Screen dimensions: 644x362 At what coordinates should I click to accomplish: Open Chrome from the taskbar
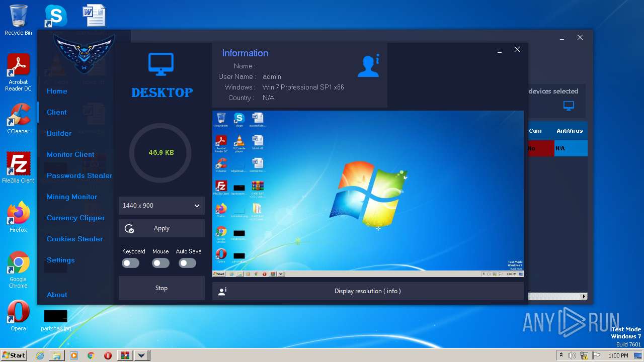pos(91,355)
